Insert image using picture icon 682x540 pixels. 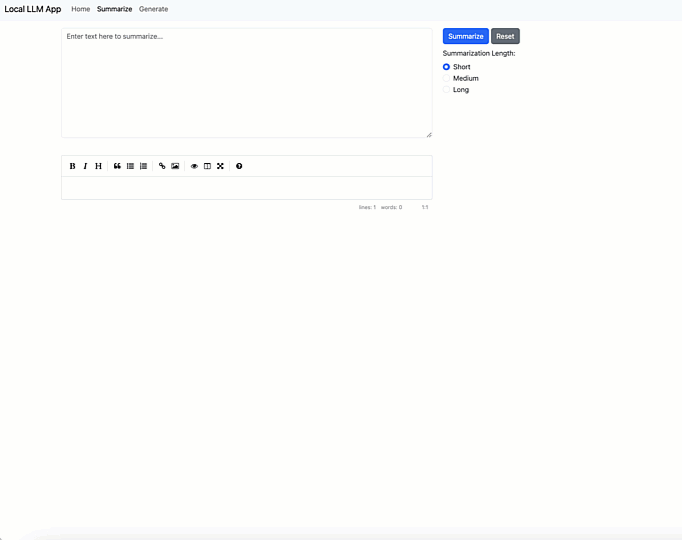(175, 166)
